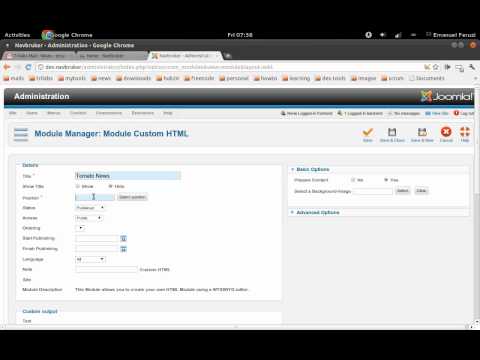Open the downloads bookmark folder
The height and width of the screenshot is (360, 480).
tap(134, 78)
